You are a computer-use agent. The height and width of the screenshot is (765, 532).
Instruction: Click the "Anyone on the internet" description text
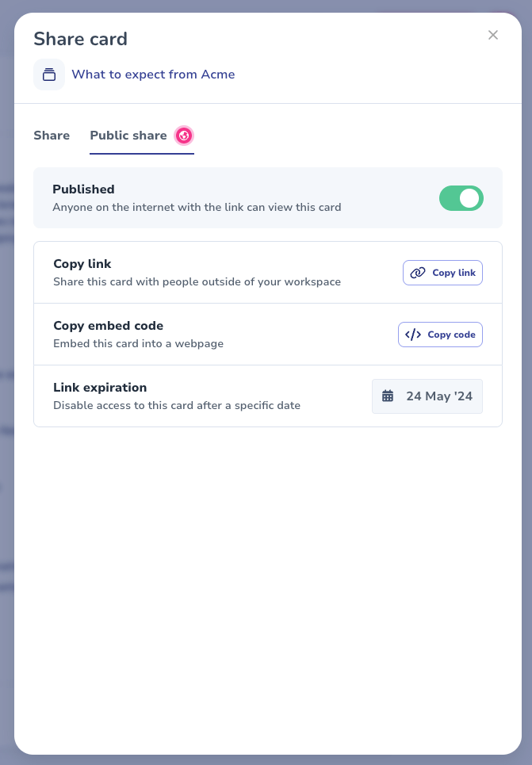(x=197, y=208)
